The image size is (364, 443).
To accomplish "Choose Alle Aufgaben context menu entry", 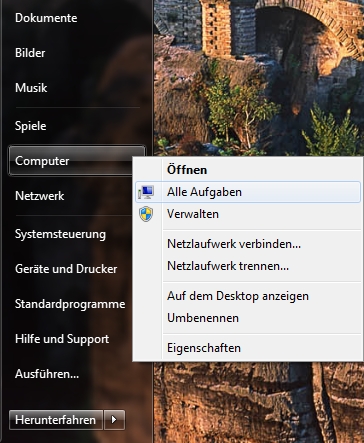I will [247, 192].
